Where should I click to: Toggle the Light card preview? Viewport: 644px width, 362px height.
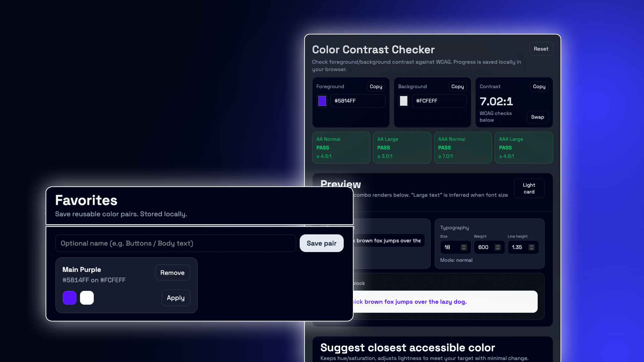point(529,188)
